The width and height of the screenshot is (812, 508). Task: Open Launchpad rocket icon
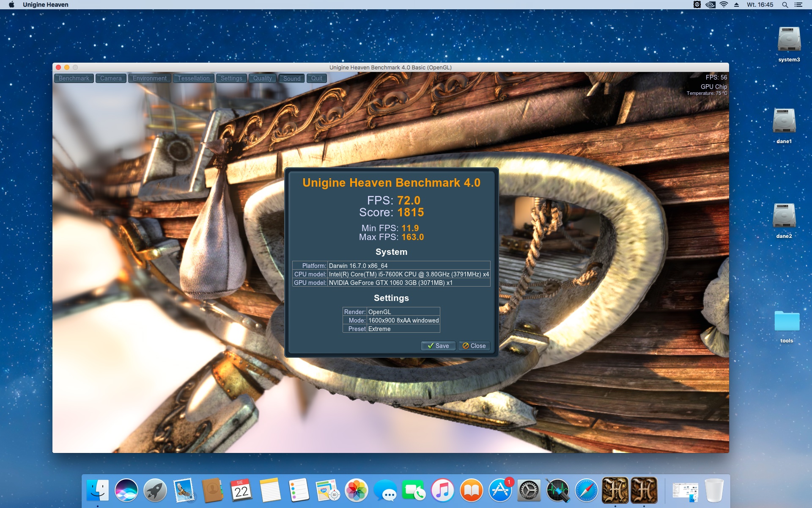click(155, 491)
